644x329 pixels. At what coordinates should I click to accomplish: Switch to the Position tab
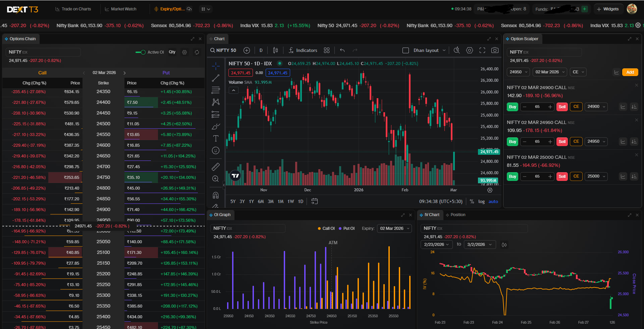click(x=458, y=215)
